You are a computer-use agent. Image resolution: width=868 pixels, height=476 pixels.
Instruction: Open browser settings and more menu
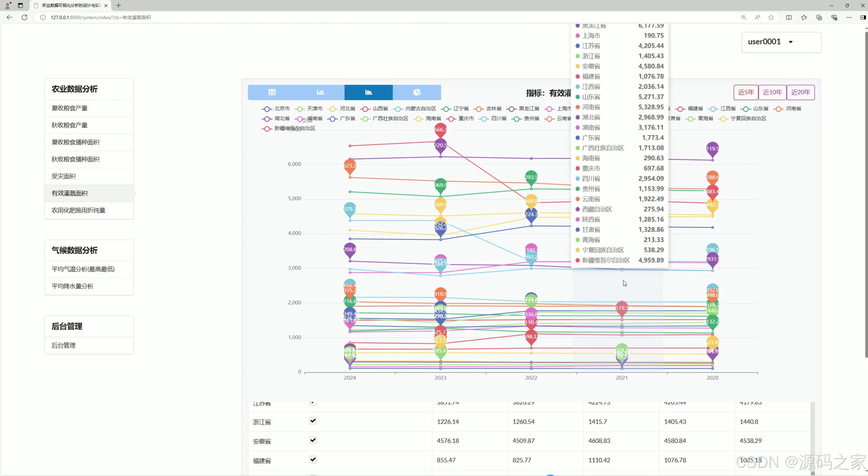tap(849, 18)
